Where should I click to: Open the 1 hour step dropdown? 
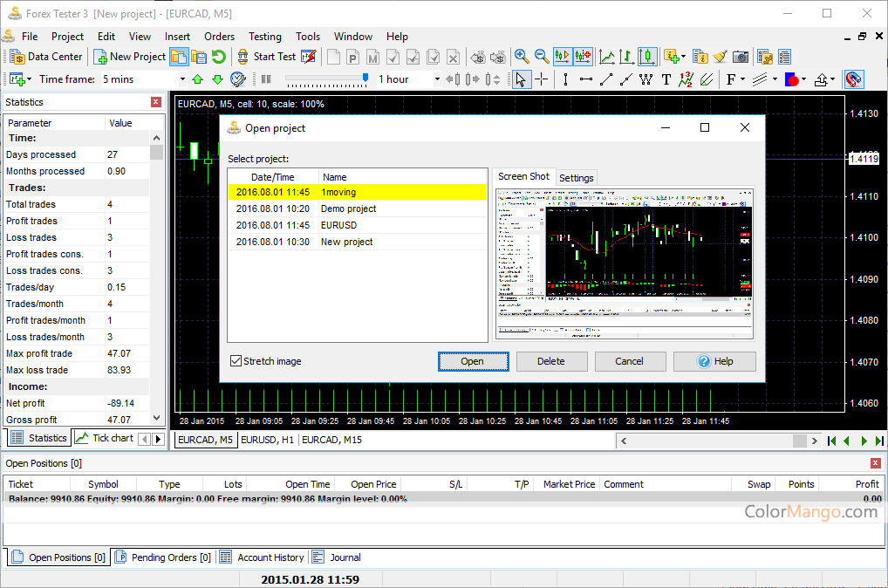pyautogui.click(x=437, y=79)
